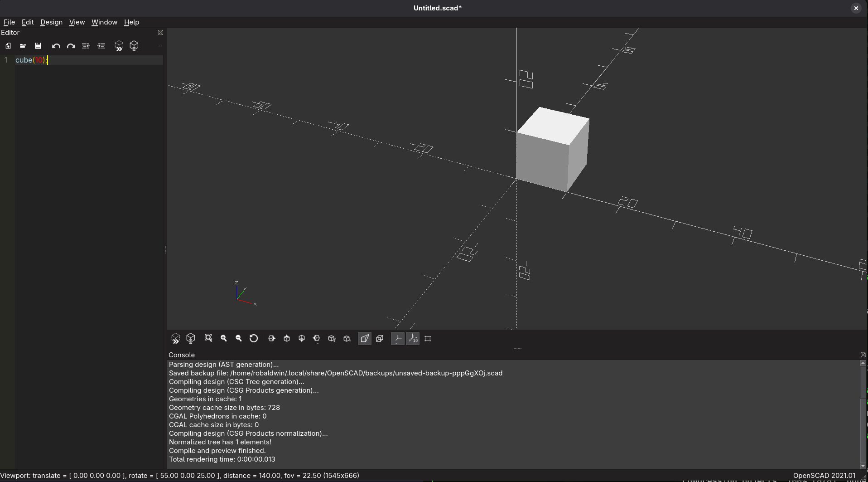The height and width of the screenshot is (482, 868).
Task: Click 'Parsing design (AST generation)...' line
Action: tap(224, 365)
